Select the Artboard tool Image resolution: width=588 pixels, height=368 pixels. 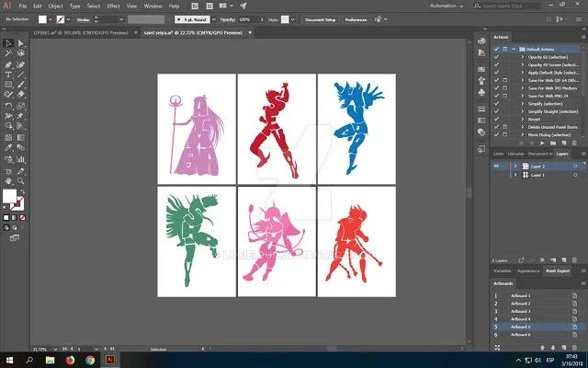(x=8, y=171)
